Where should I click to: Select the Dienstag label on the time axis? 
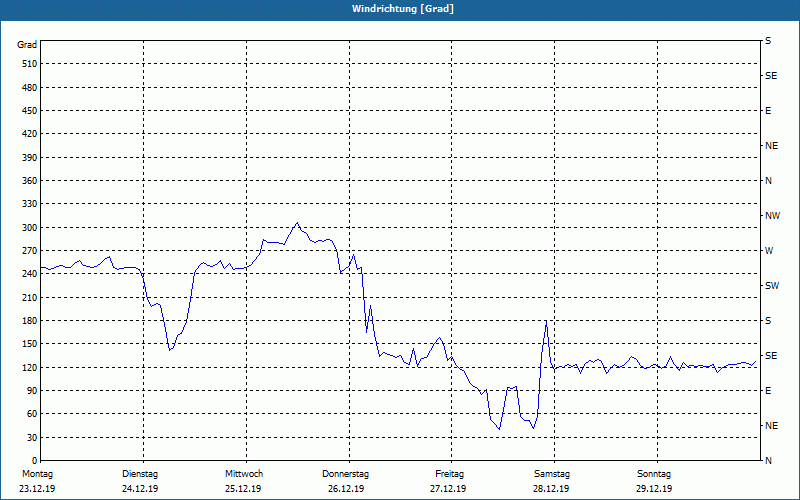coord(140,474)
